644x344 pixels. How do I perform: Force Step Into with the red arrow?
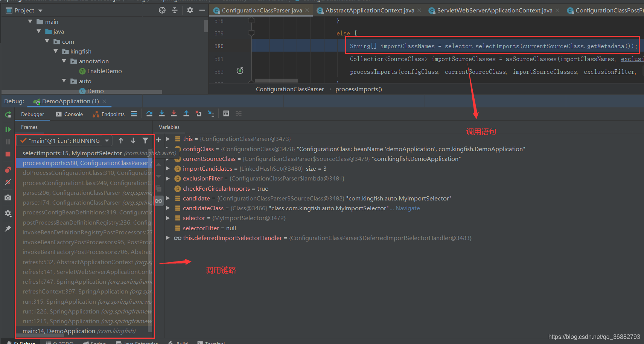click(174, 113)
